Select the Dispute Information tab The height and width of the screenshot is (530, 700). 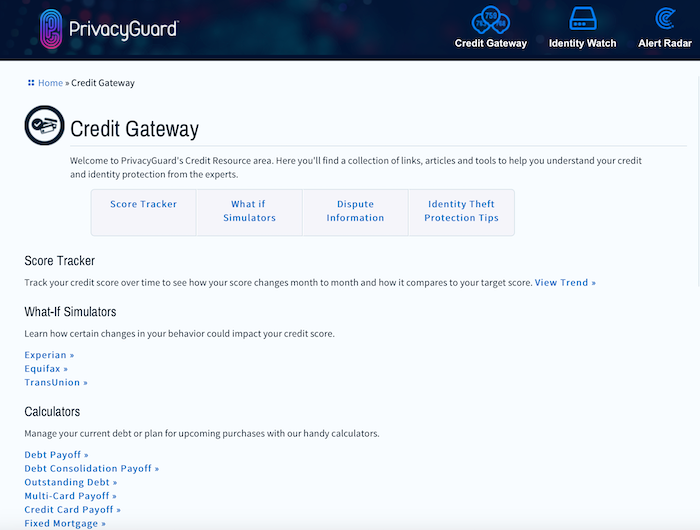click(x=355, y=213)
